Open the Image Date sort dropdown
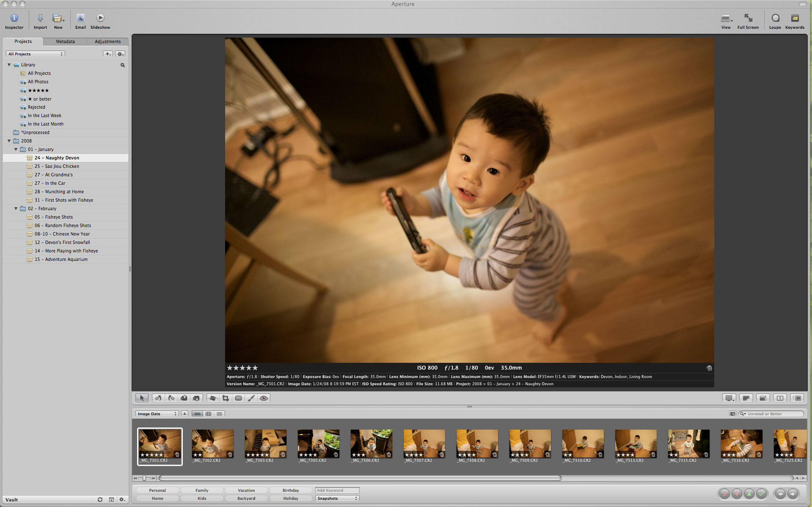 157,414
